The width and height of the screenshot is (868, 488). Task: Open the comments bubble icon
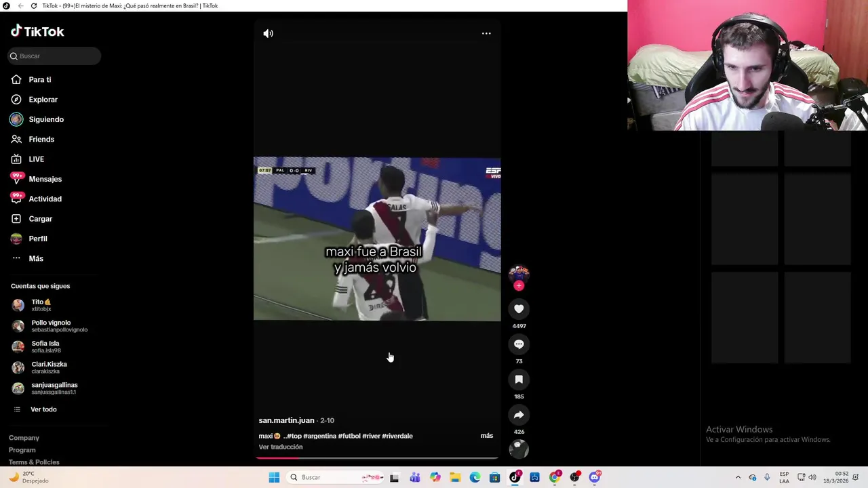pos(519,344)
